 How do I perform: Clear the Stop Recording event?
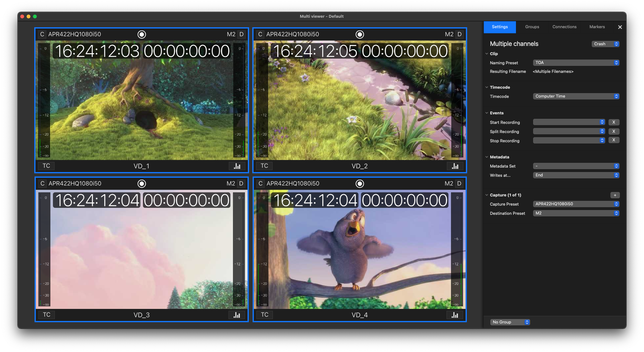click(x=614, y=140)
